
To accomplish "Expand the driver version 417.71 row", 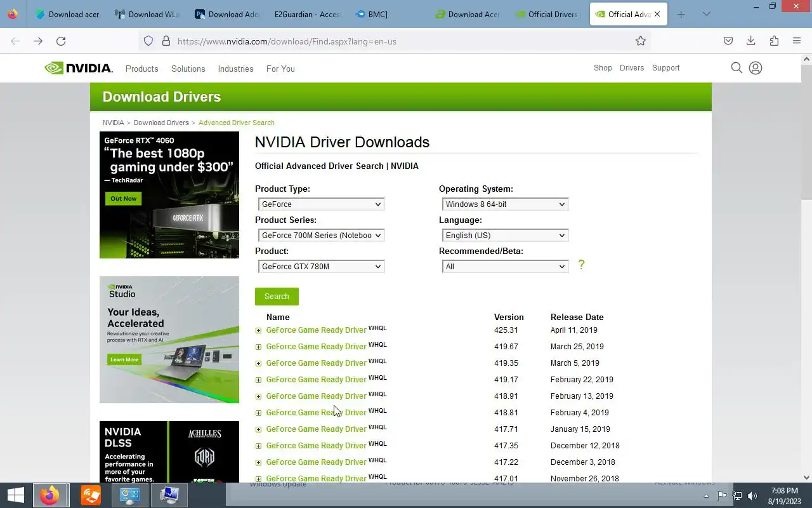I will point(258,429).
